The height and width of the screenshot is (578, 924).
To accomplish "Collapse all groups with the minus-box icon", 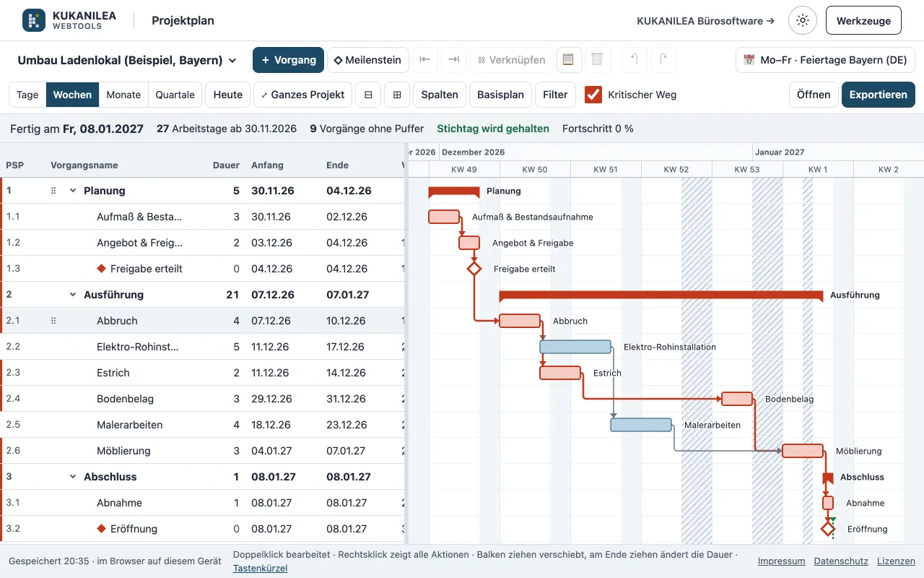I will [368, 95].
